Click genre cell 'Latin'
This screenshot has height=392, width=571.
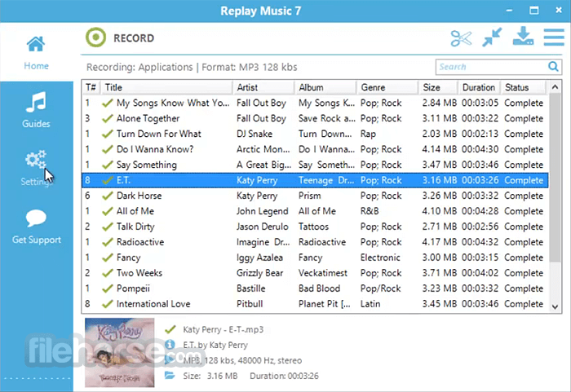tap(370, 304)
